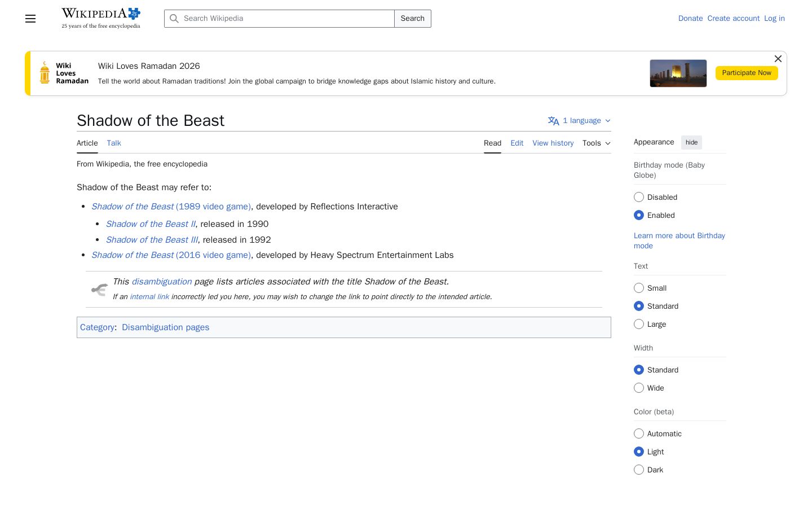The image size is (812, 508).
Task: Click the Shadow of the Beast page title
Action: pos(151,121)
